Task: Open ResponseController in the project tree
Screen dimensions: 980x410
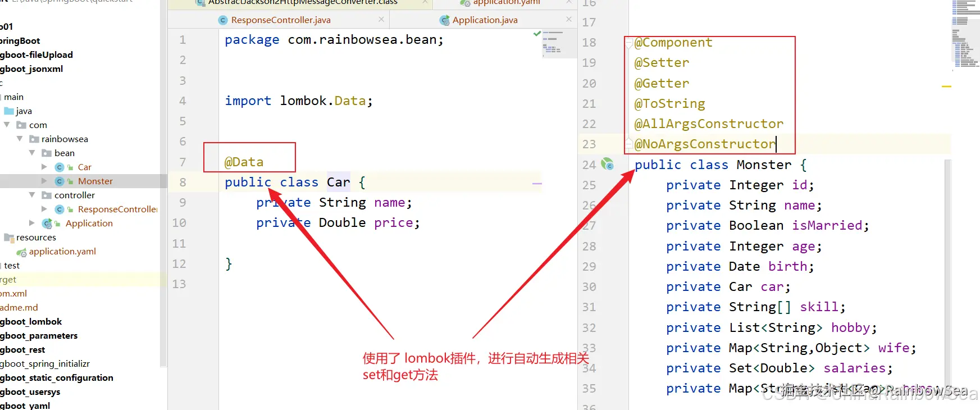Action: pyautogui.click(x=117, y=209)
